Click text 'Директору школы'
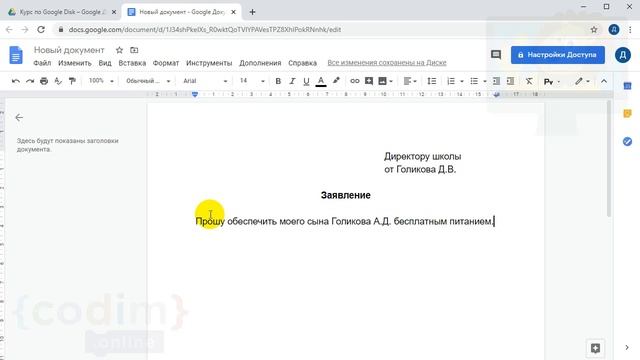The image size is (640, 360). coord(422,156)
